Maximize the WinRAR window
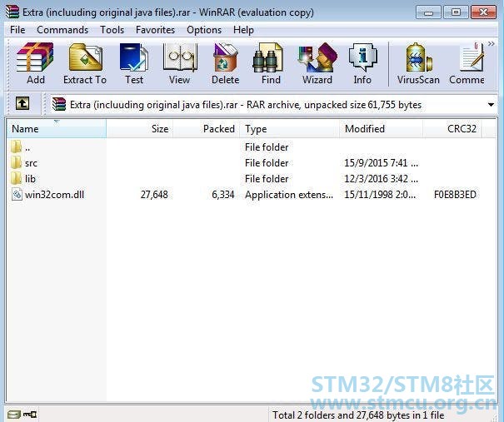 point(456,12)
